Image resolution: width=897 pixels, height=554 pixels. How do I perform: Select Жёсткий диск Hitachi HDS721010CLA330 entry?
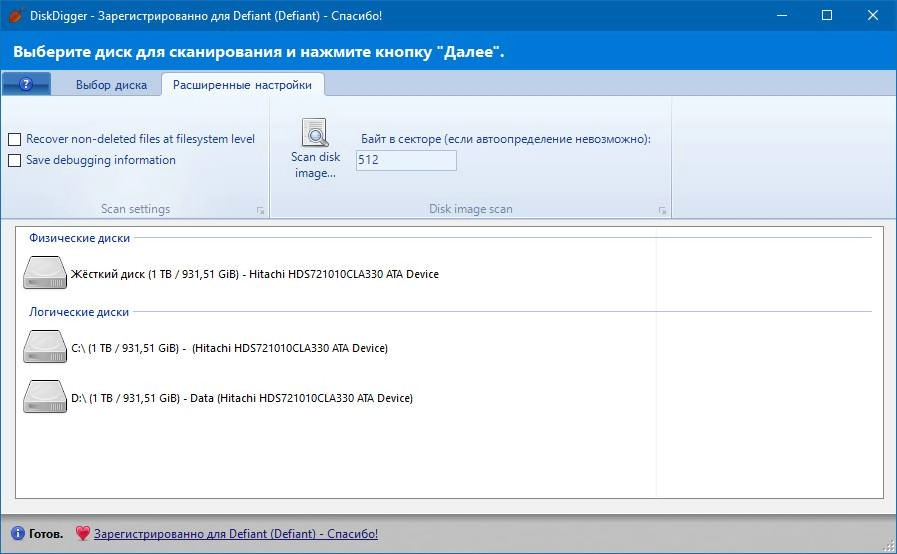(x=255, y=274)
